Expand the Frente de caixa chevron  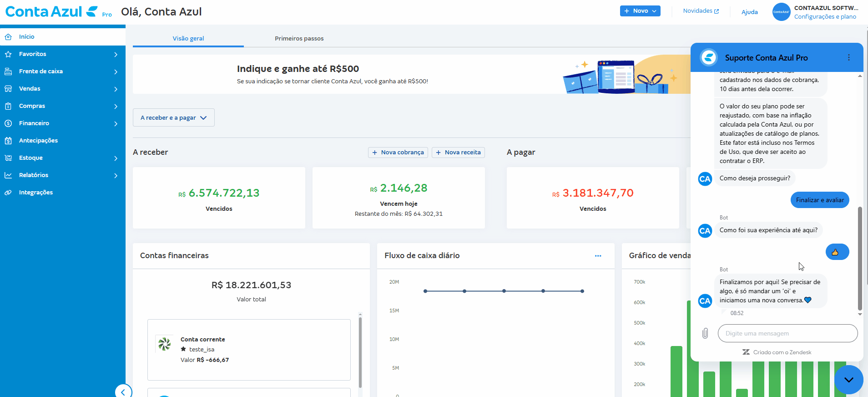(x=116, y=72)
